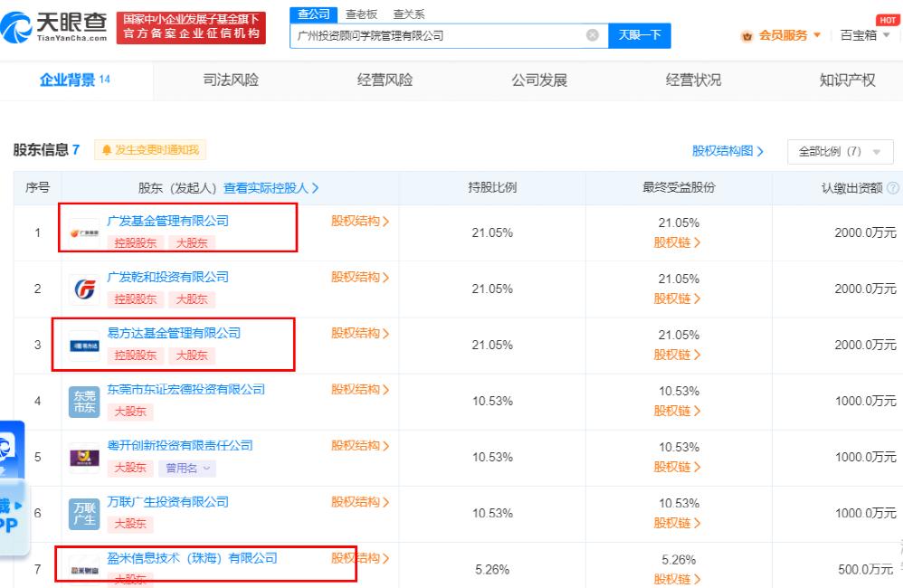Open 股权链 for 广发基金管理有限公司 row
Image resolution: width=903 pixels, height=588 pixels.
click(677, 242)
